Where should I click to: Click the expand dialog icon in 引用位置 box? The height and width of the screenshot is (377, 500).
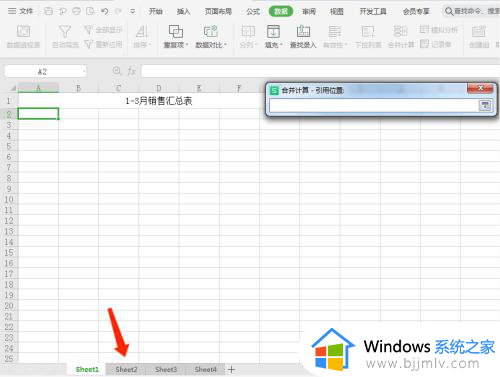click(485, 106)
